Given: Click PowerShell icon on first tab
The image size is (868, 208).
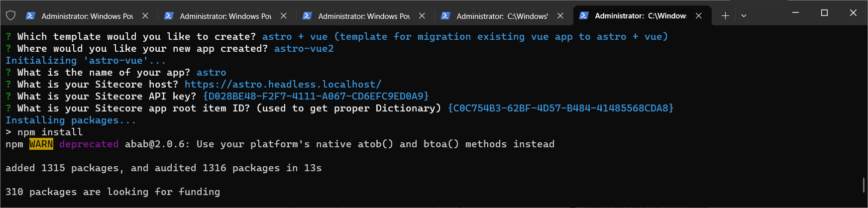Looking at the screenshot, I should click(30, 16).
